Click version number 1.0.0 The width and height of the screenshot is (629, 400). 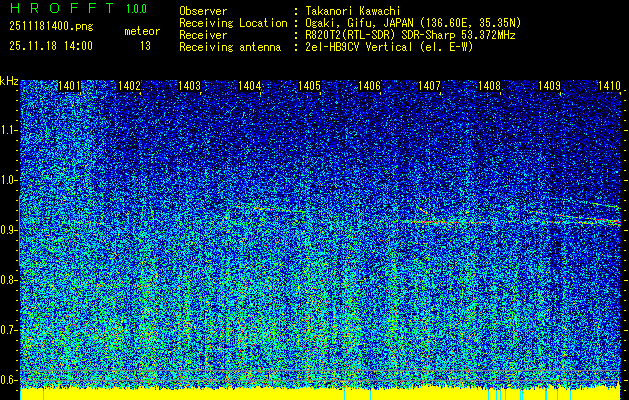(136, 9)
